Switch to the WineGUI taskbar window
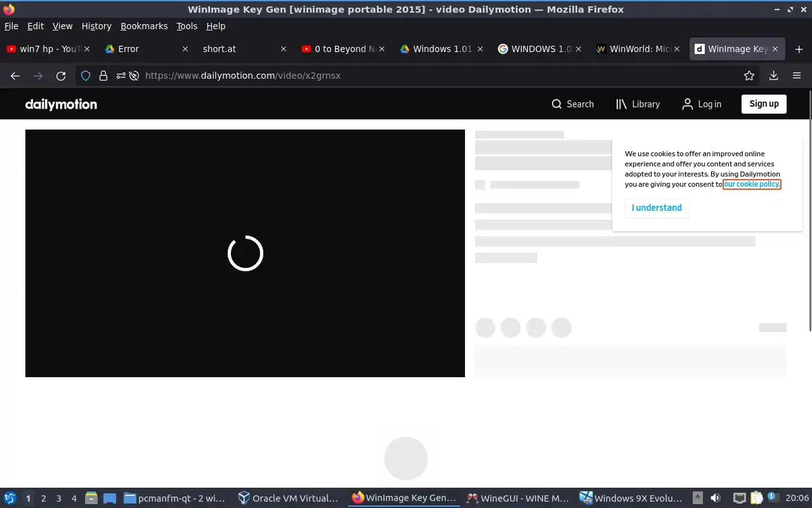This screenshot has width=812, height=508. tap(518, 498)
